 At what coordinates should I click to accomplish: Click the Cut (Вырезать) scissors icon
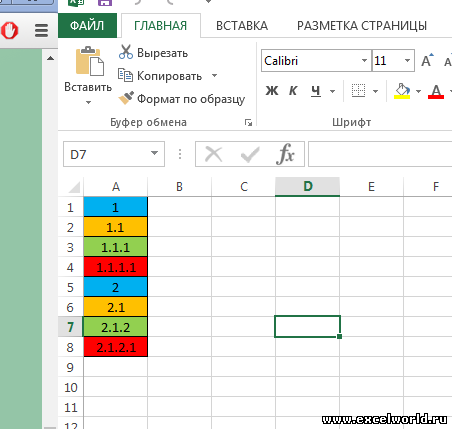point(126,52)
